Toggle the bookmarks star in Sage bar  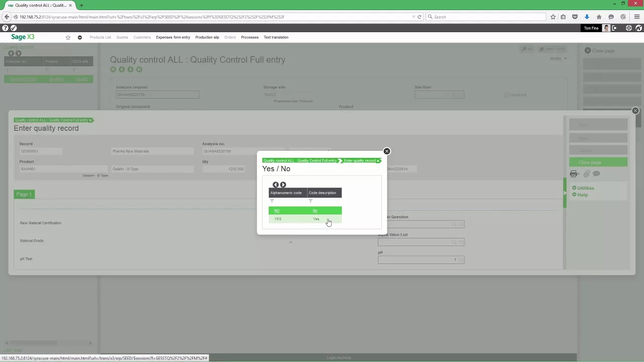[68, 37]
